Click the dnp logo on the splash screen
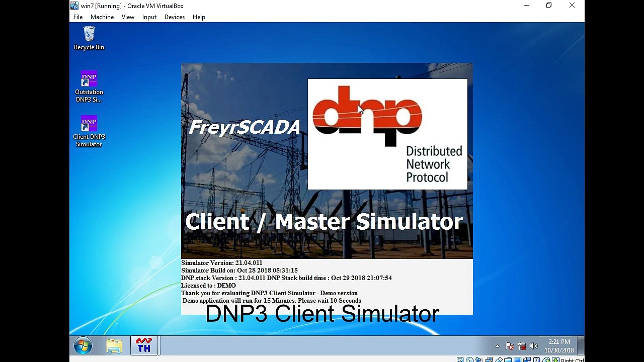Image resolution: width=644 pixels, height=362 pixels. point(367,116)
